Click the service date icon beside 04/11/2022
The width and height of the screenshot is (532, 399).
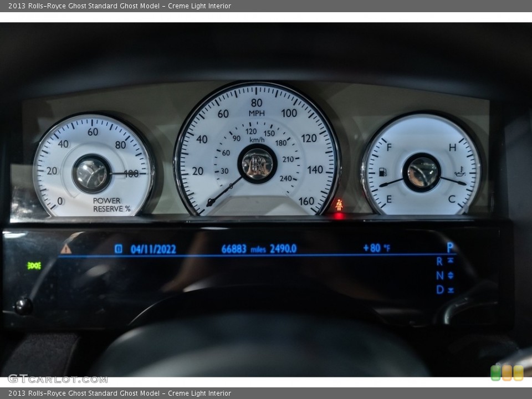(119, 249)
